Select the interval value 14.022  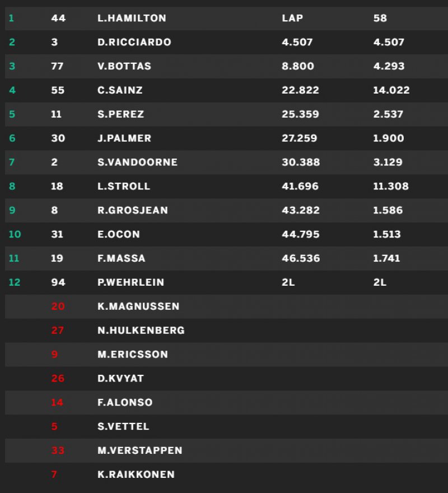pyautogui.click(x=391, y=90)
